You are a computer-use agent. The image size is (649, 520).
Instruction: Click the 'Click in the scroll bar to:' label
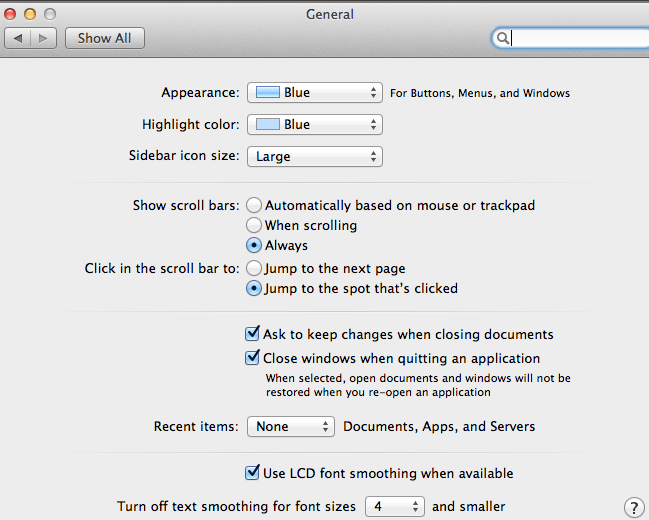click(x=162, y=268)
